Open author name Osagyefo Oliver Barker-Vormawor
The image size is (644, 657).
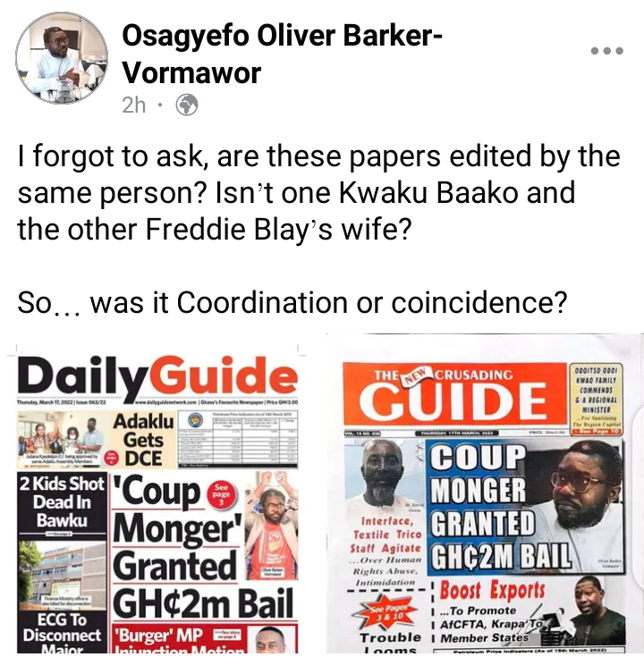(x=282, y=54)
